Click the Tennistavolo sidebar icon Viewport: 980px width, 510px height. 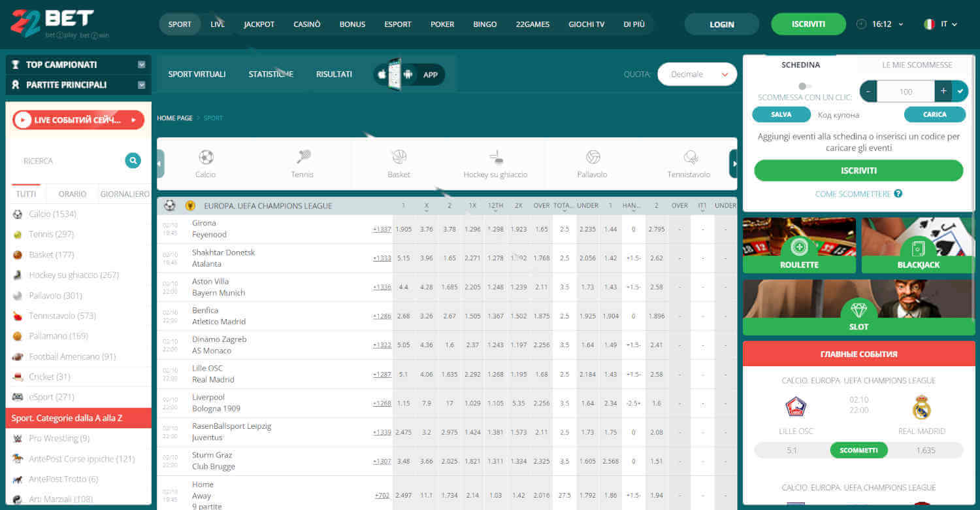18,316
